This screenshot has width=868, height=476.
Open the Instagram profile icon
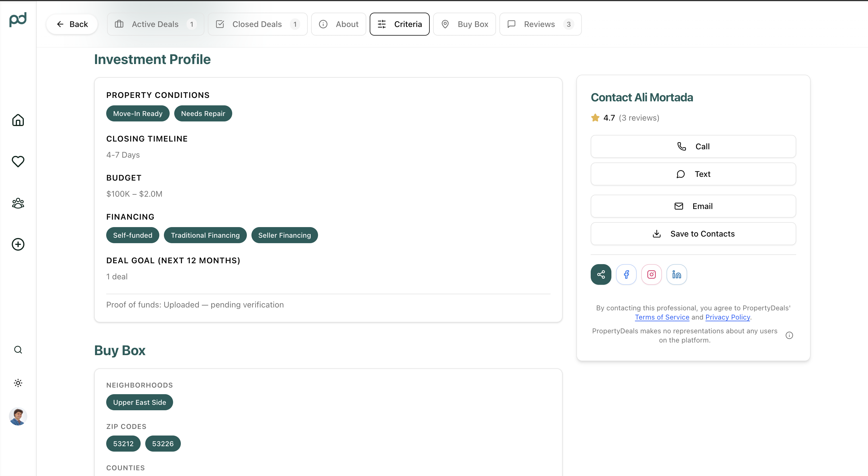coord(651,274)
